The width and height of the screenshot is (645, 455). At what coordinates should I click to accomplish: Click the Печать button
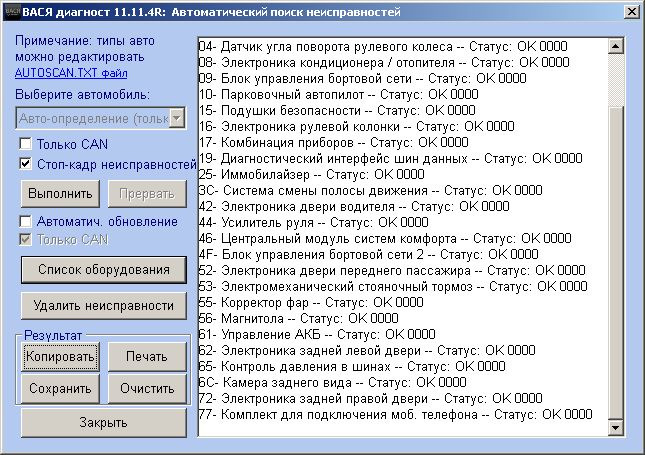(x=147, y=356)
